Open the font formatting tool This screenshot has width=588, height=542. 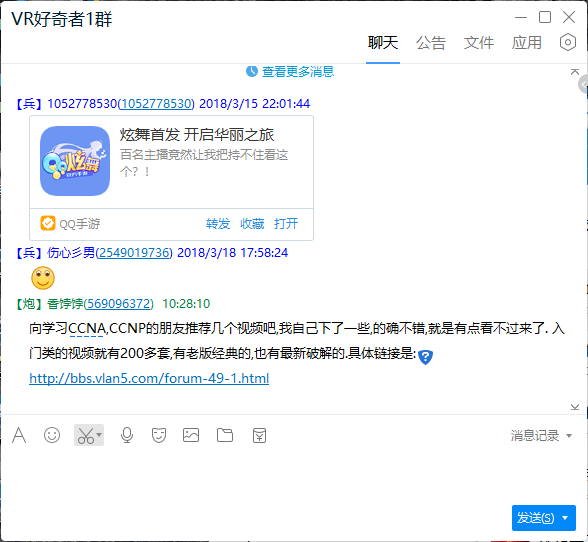[19, 435]
